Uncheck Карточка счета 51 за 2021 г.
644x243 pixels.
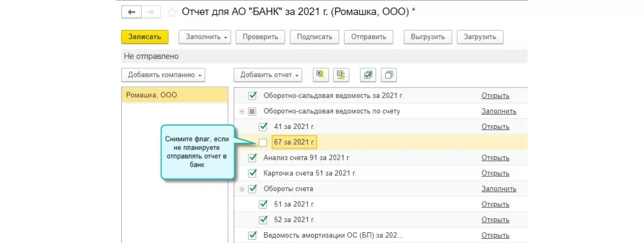point(252,174)
